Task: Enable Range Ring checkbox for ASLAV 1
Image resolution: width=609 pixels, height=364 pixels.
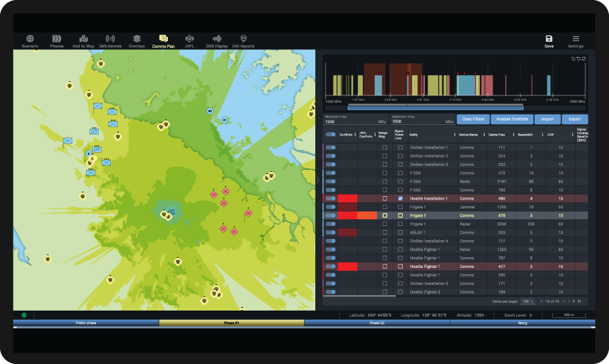Action: pyautogui.click(x=385, y=232)
